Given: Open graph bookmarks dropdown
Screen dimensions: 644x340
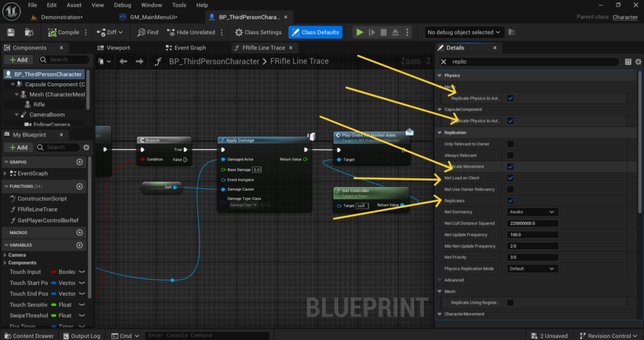Looking at the screenshot, I should [x=104, y=61].
